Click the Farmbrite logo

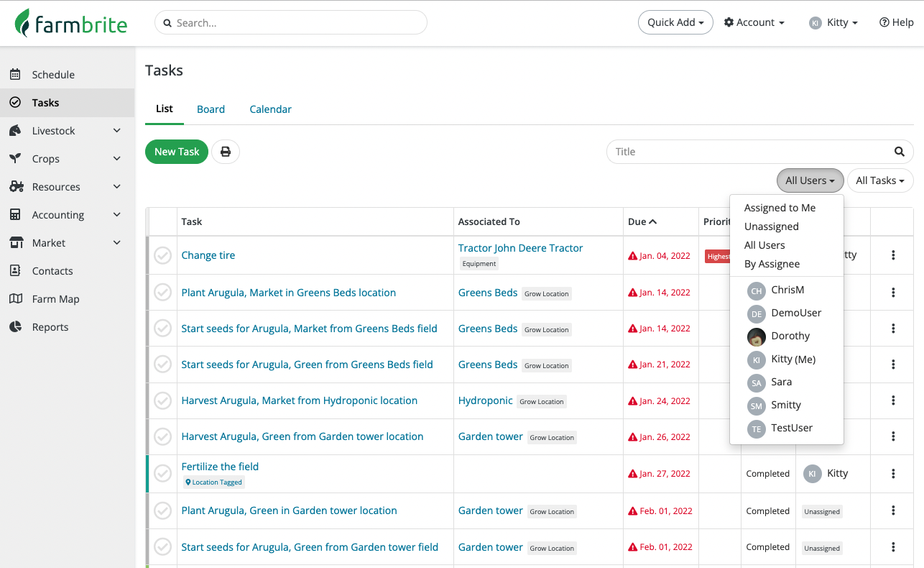coord(72,22)
